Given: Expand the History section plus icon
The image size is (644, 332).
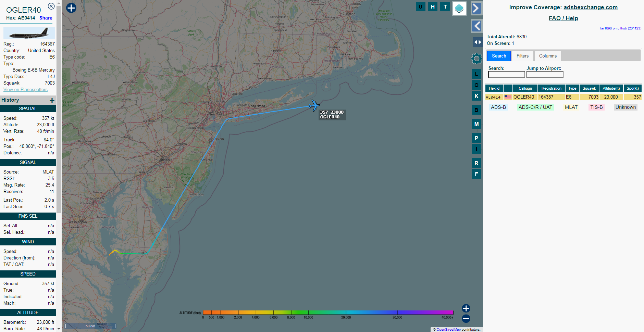Looking at the screenshot, I should coord(52,100).
